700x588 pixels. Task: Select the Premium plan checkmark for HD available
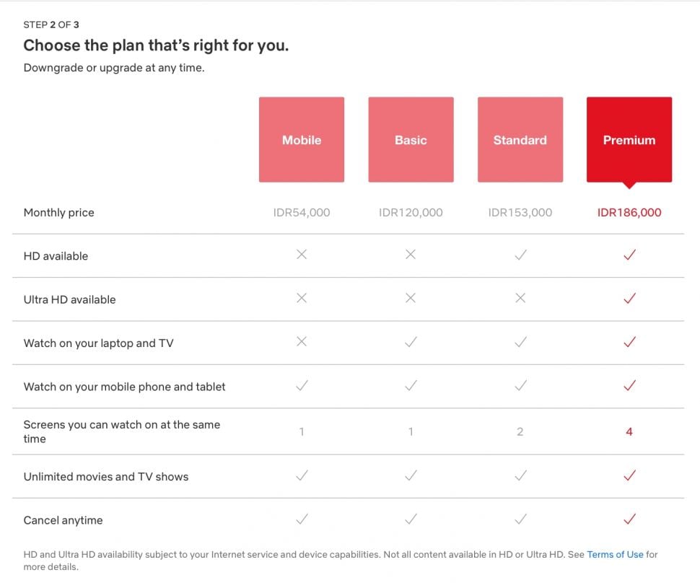pyautogui.click(x=629, y=255)
